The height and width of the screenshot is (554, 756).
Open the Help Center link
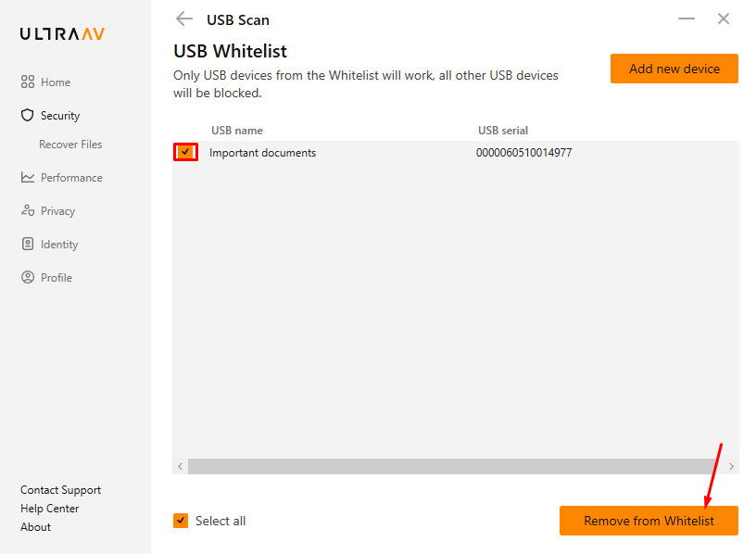click(x=50, y=509)
